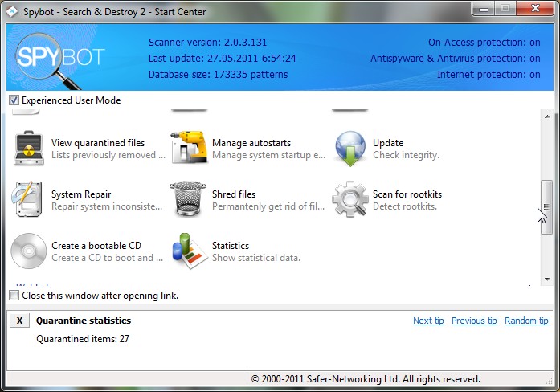Click the Create a CD to boot description
The width and height of the screenshot is (560, 392).
tap(107, 258)
